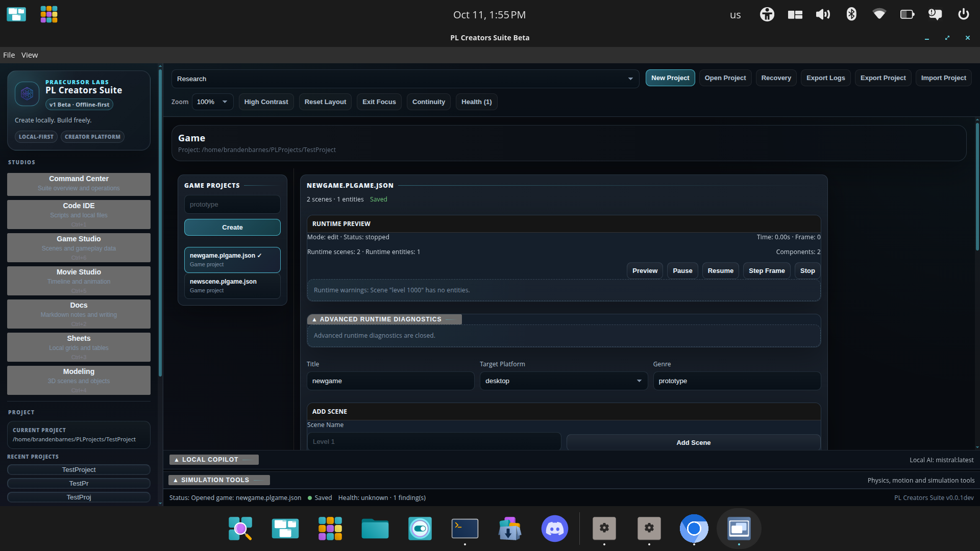Image resolution: width=980 pixels, height=551 pixels.
Task: Click the Preview runtime button
Action: coord(645,271)
